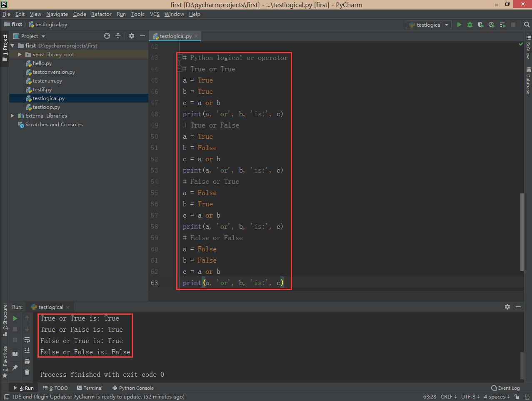Open Project panel gear settings
Image resolution: width=532 pixels, height=401 pixels.
click(132, 36)
